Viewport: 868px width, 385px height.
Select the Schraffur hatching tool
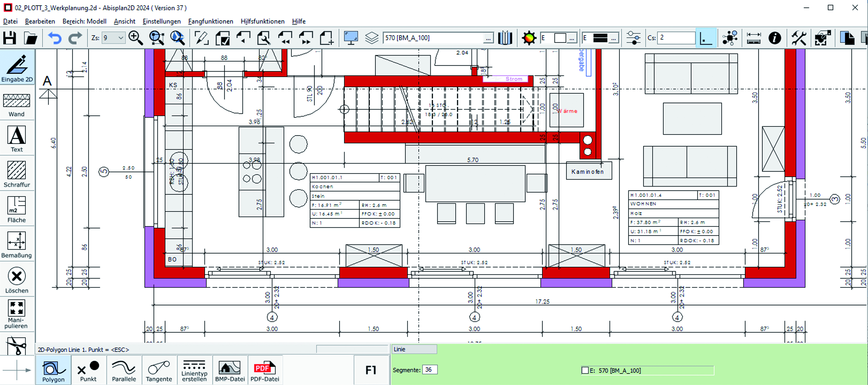(17, 173)
